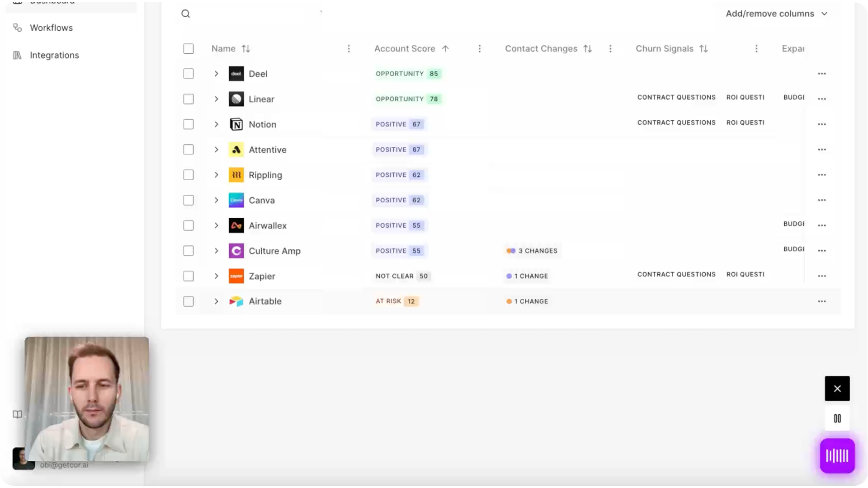
Task: Select the Rippling row checkbox
Action: (x=188, y=175)
